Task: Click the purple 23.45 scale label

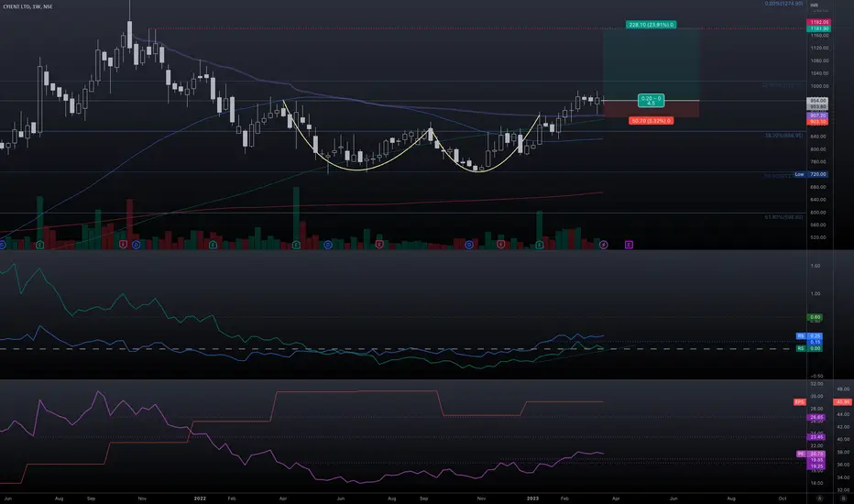Action: 816,437
